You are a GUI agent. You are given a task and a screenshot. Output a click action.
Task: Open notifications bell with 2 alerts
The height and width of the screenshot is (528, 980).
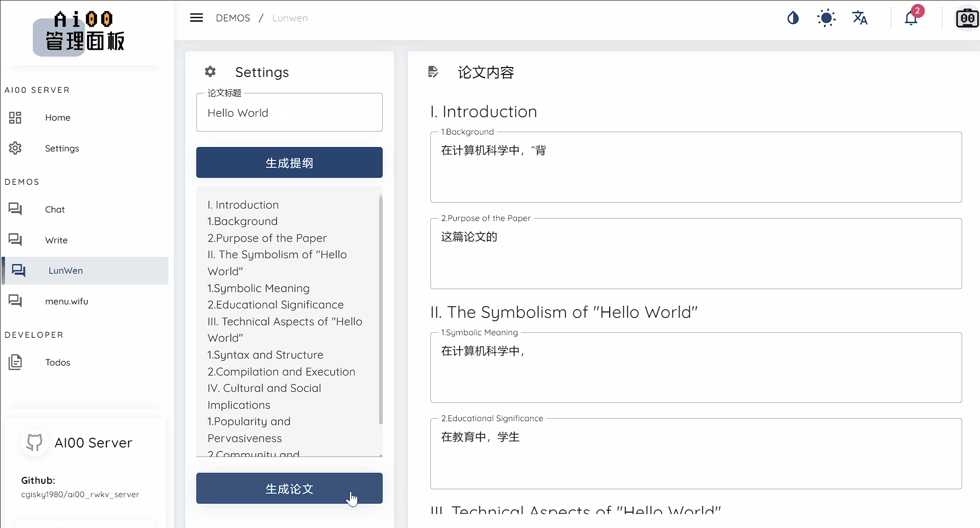pyautogui.click(x=911, y=18)
